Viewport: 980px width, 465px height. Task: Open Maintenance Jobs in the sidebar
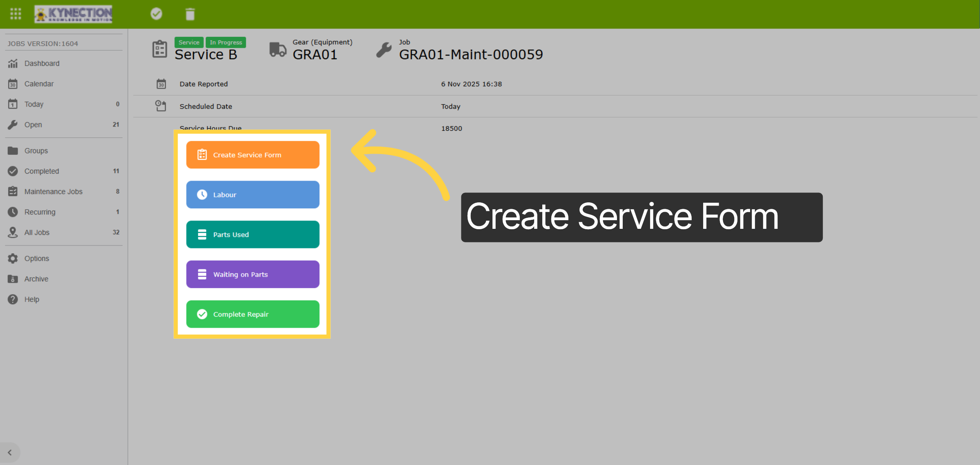pyautogui.click(x=64, y=192)
